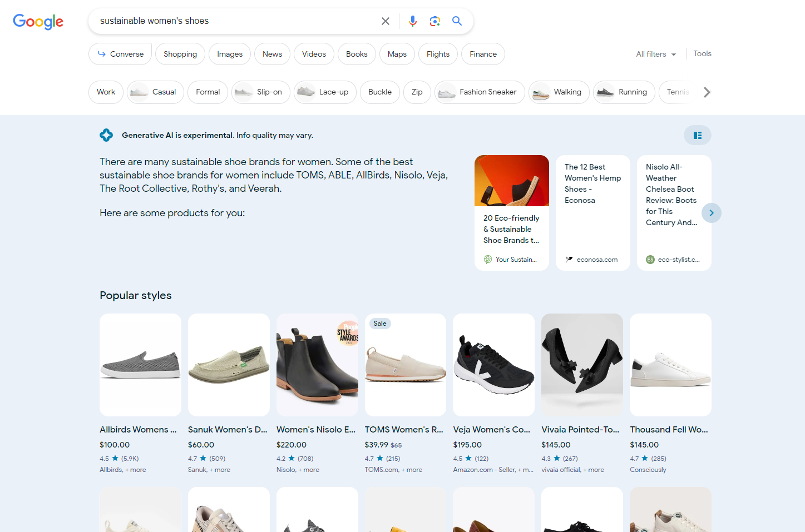Select the Fashion Sneaker filter chip
The height and width of the screenshot is (532, 805).
tap(480, 92)
